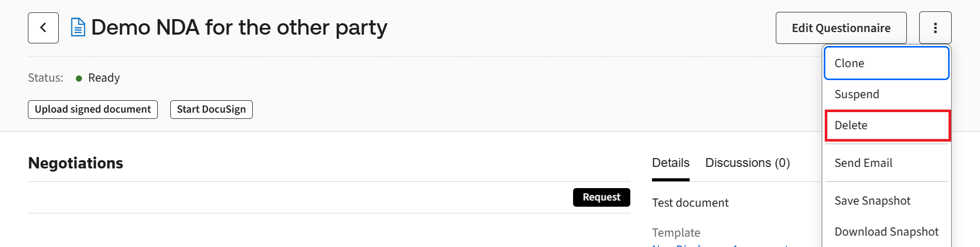The image size is (980, 247).
Task: Choose Suspend in the dropdown menu
Action: tap(886, 94)
